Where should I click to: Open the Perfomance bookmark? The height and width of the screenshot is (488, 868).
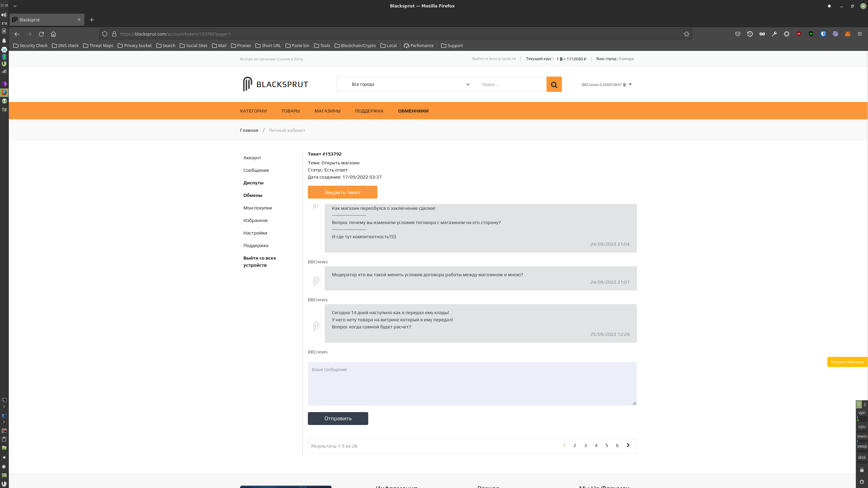pos(419,45)
